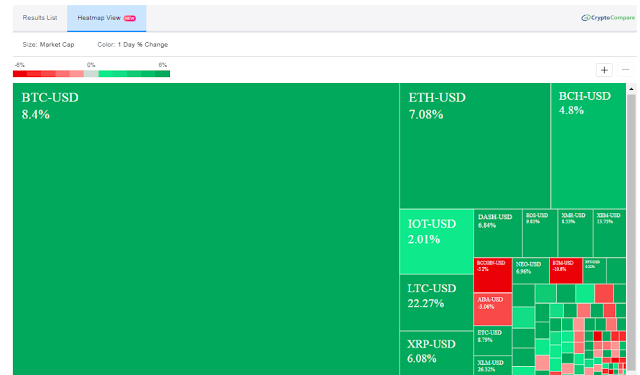Click the dark green end of legend
The image size is (640, 375).
pyautogui.click(x=162, y=74)
